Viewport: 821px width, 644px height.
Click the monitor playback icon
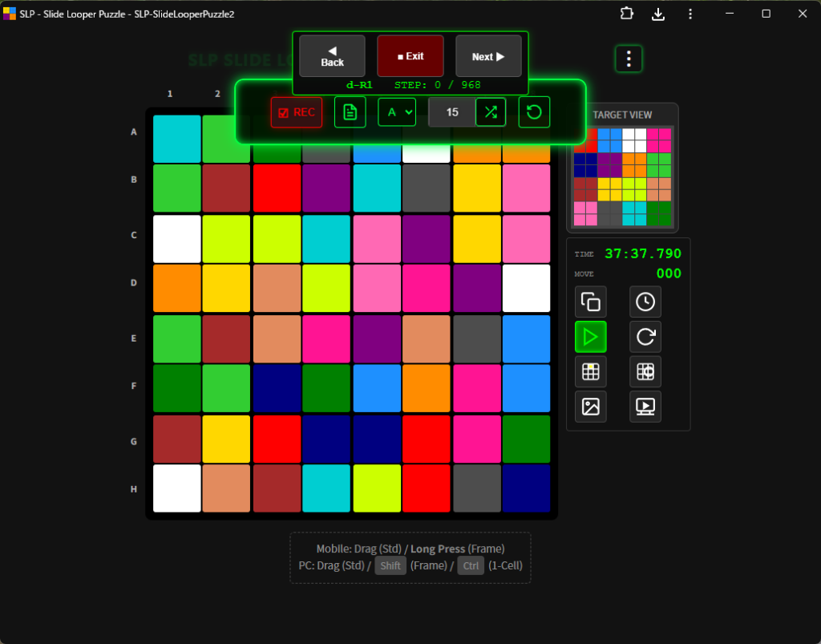pyautogui.click(x=645, y=407)
